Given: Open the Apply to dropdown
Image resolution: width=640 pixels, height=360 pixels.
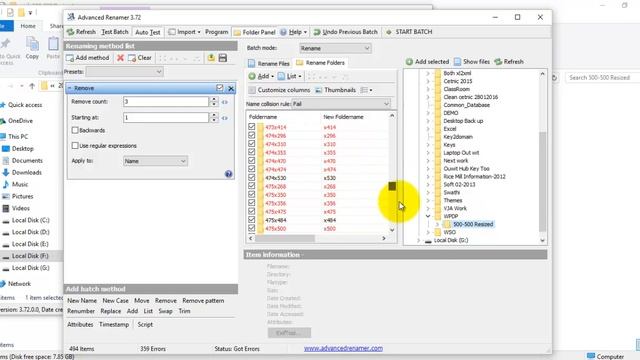Looking at the screenshot, I should click(x=155, y=161).
